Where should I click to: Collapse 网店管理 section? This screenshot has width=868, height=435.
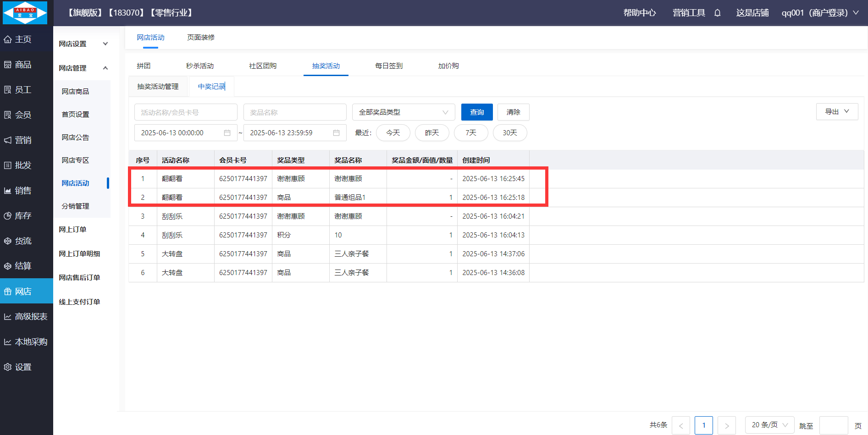(x=83, y=68)
